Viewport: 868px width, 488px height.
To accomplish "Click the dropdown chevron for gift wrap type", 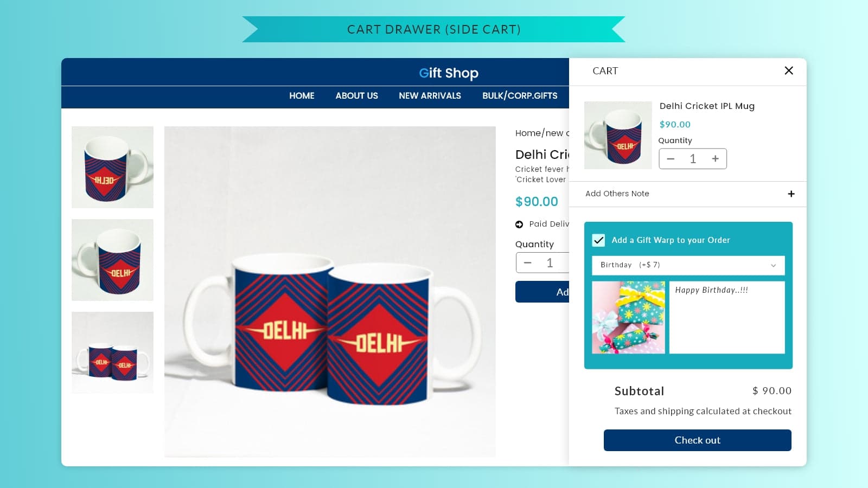I will (x=774, y=265).
